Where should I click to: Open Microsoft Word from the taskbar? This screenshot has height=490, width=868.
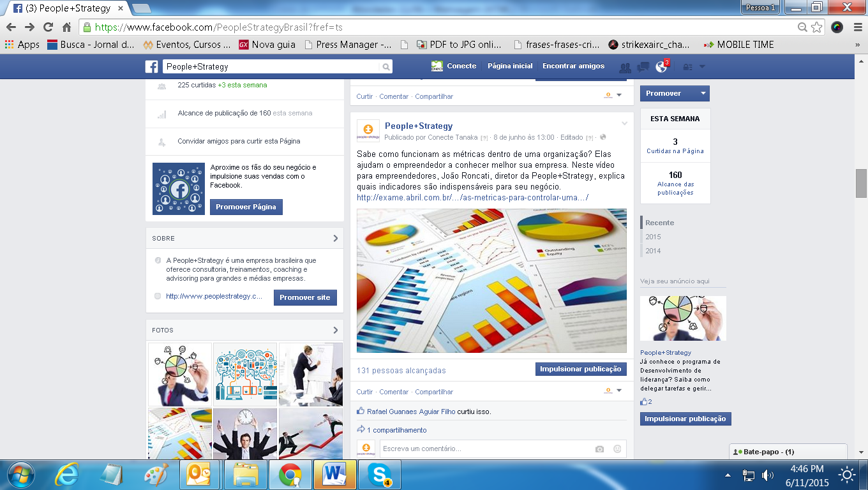pos(334,475)
